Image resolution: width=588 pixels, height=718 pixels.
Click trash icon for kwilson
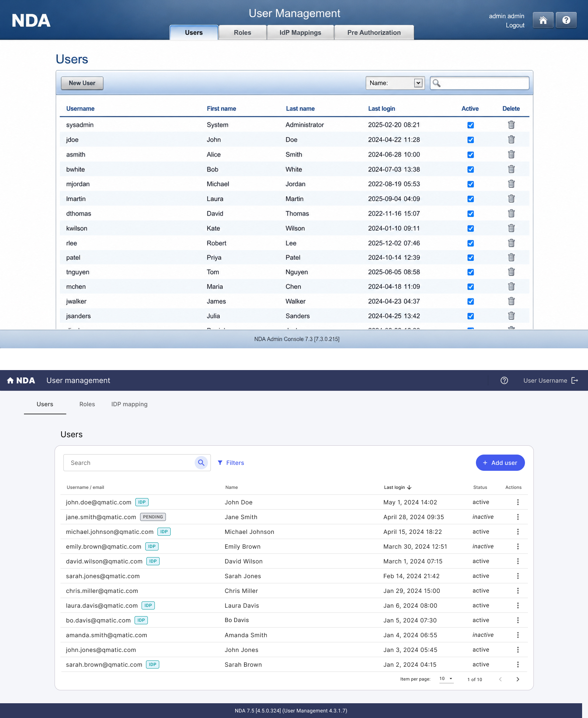(x=511, y=228)
